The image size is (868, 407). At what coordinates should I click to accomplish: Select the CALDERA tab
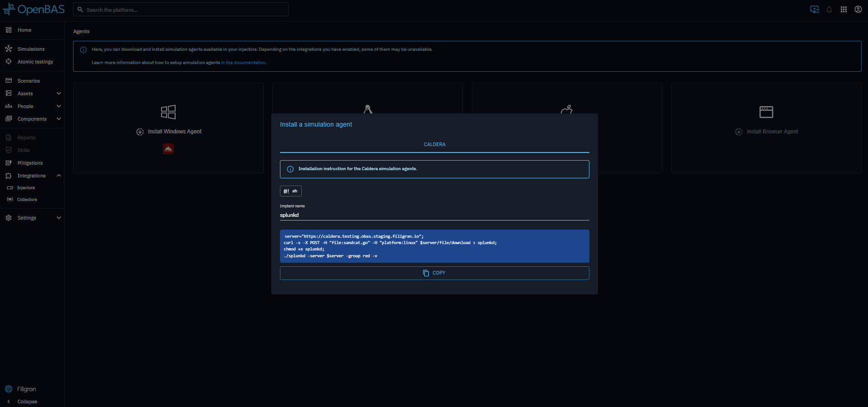434,144
